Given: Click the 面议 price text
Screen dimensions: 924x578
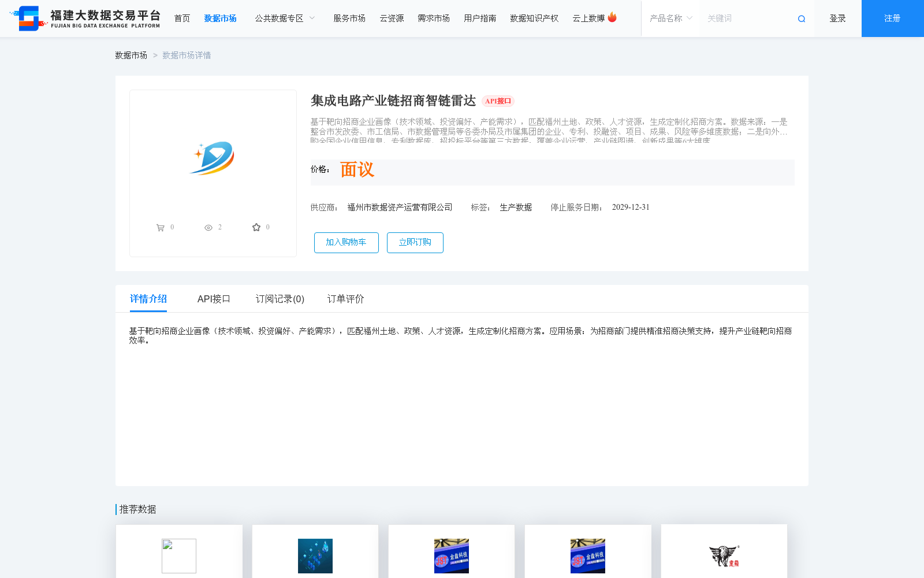Looking at the screenshot, I should (357, 170).
